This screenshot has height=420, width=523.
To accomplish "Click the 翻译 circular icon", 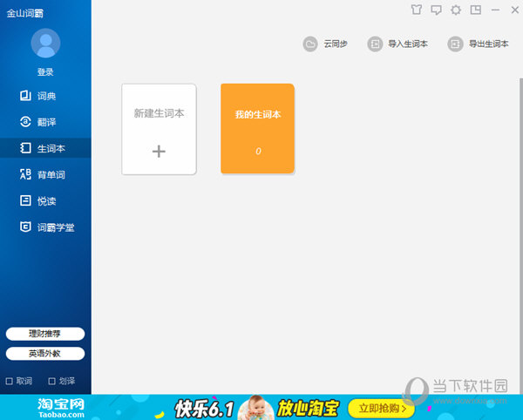I will tap(25, 122).
